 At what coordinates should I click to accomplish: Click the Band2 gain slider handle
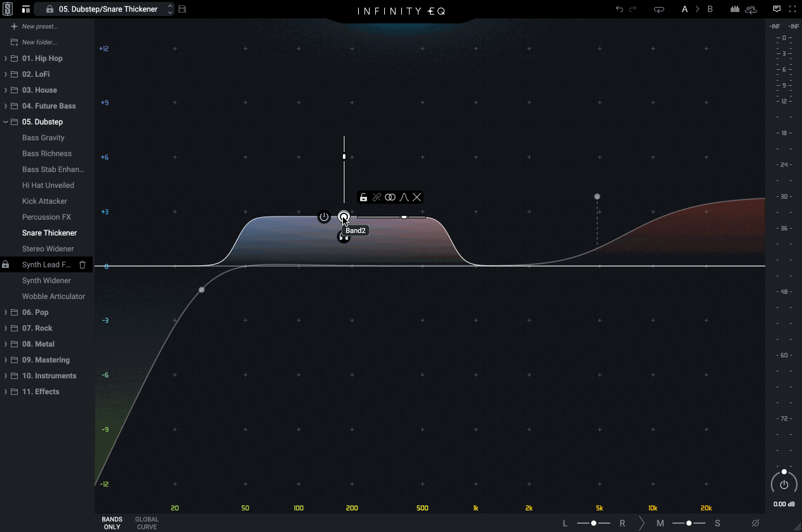[344, 156]
